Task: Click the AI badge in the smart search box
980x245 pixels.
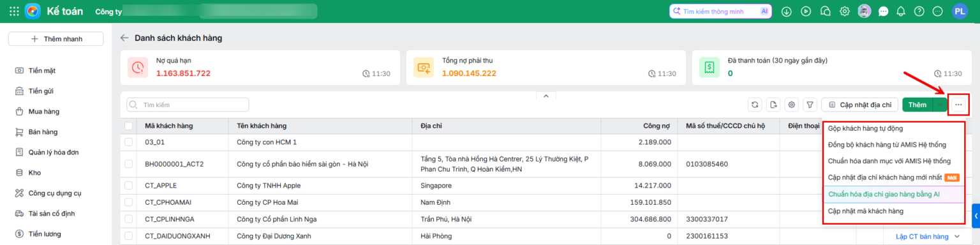Action: click(764, 11)
